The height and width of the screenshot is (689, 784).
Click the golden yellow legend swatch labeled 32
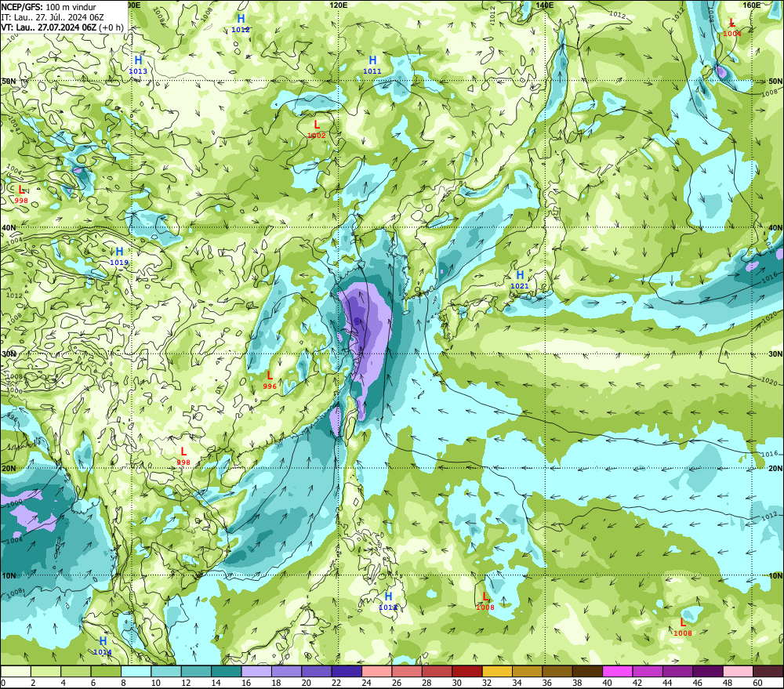[497, 671]
